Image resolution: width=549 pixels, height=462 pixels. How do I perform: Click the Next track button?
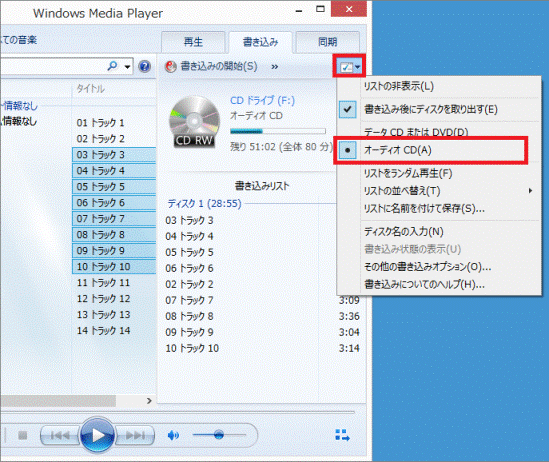[135, 435]
